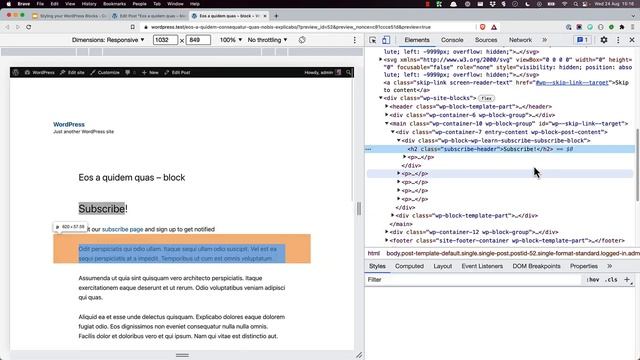The image size is (640, 360).
Task: Click the WordPress site title link
Action: pos(69,124)
